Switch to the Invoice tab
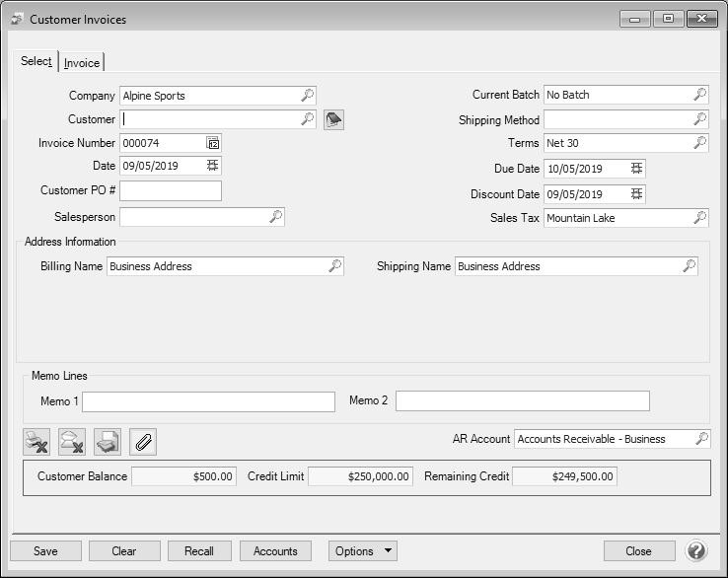 click(x=82, y=63)
